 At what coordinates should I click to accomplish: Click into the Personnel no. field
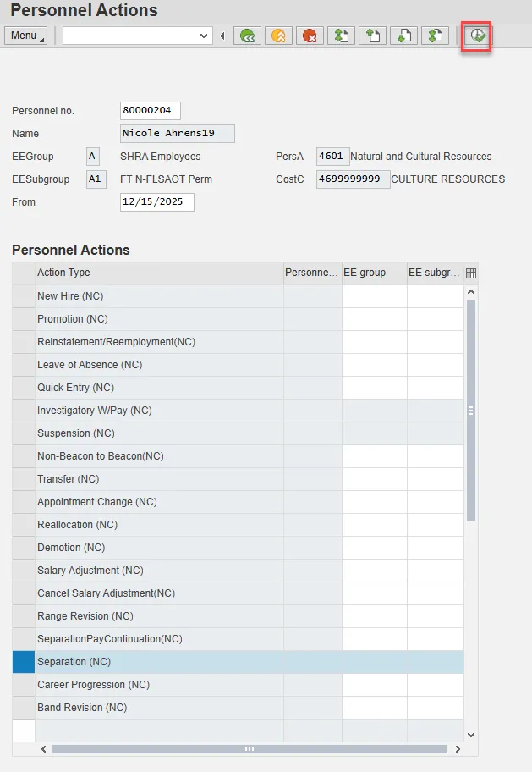pyautogui.click(x=151, y=111)
